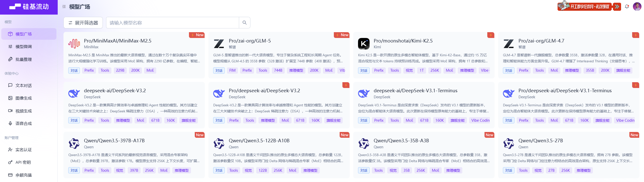644x182 pixels.
Task: Click the Z logo on GLM-4.7 card
Action: (509, 44)
